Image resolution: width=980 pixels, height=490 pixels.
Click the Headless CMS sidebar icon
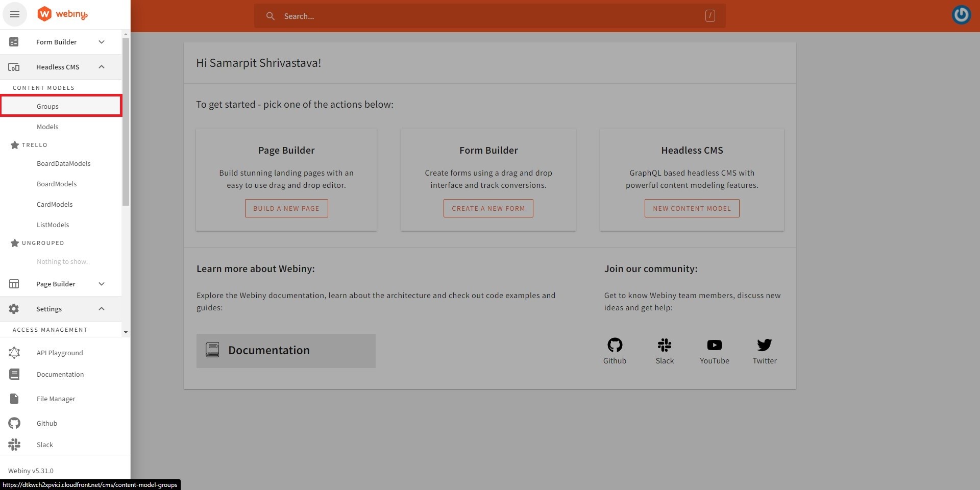point(14,67)
